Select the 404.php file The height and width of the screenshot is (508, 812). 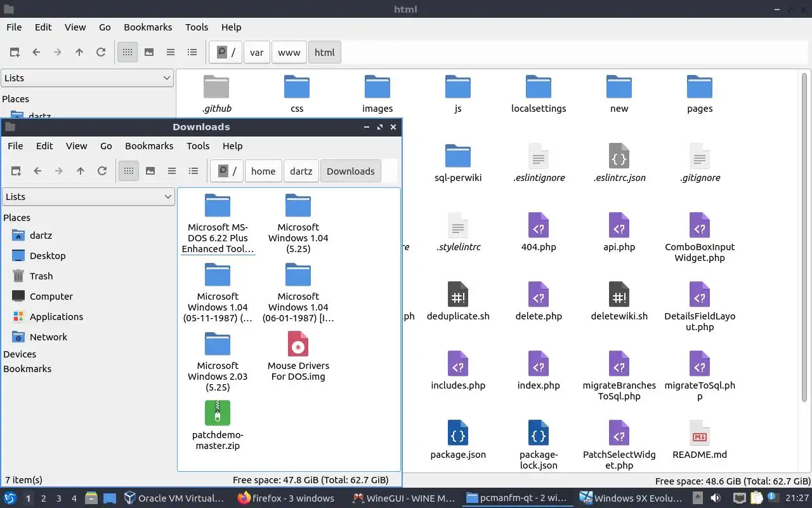point(539,232)
